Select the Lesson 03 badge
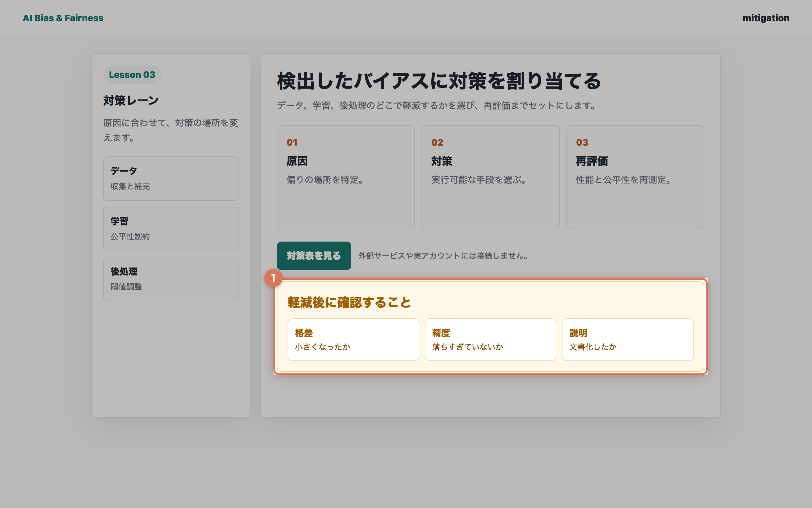This screenshot has height=508, width=812. (x=132, y=75)
